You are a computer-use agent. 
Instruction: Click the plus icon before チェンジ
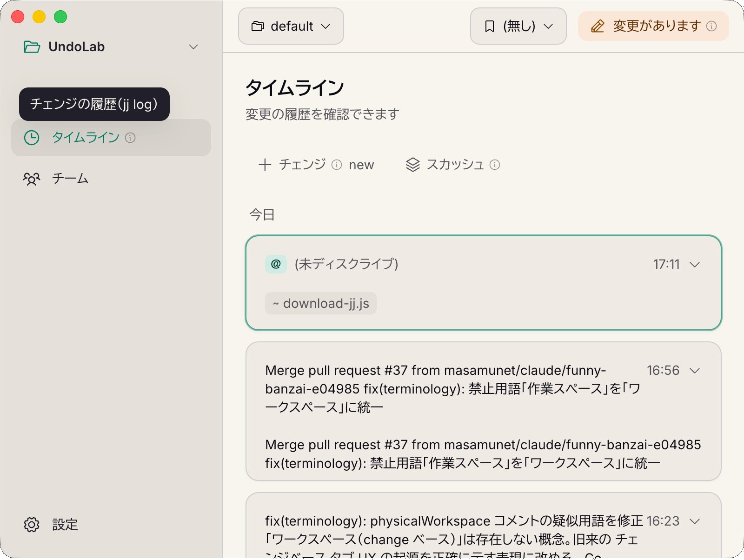[x=265, y=165]
